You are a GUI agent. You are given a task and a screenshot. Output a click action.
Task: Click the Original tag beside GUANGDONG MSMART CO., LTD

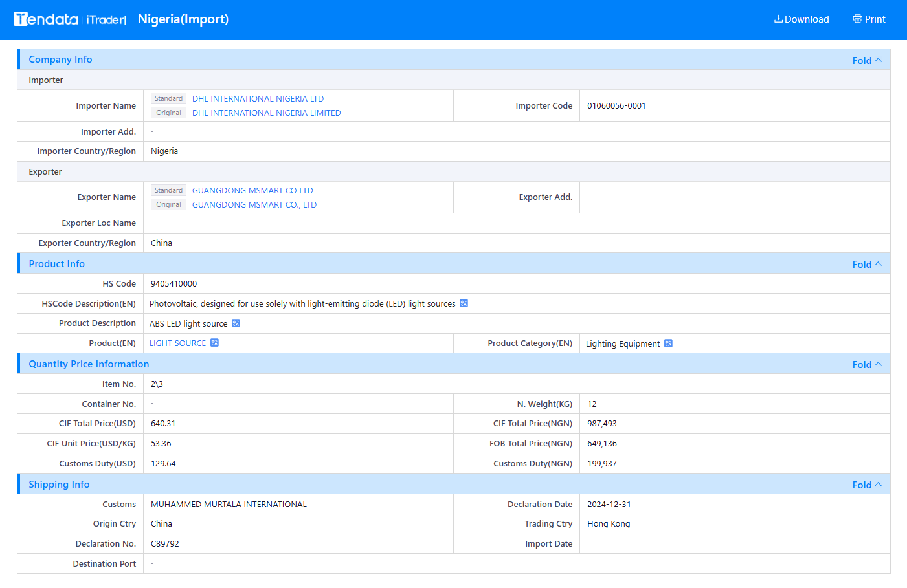168,204
